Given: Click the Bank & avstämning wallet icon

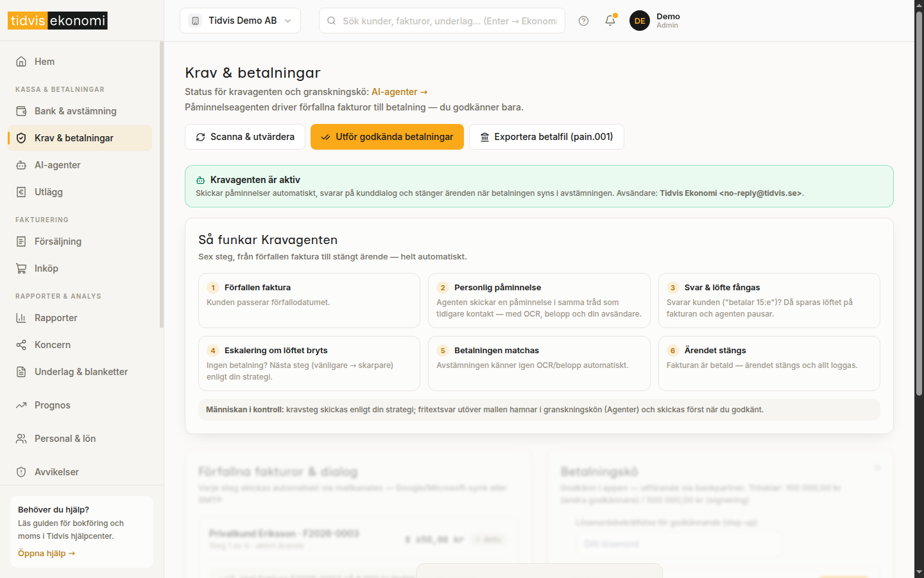Looking at the screenshot, I should tap(21, 111).
